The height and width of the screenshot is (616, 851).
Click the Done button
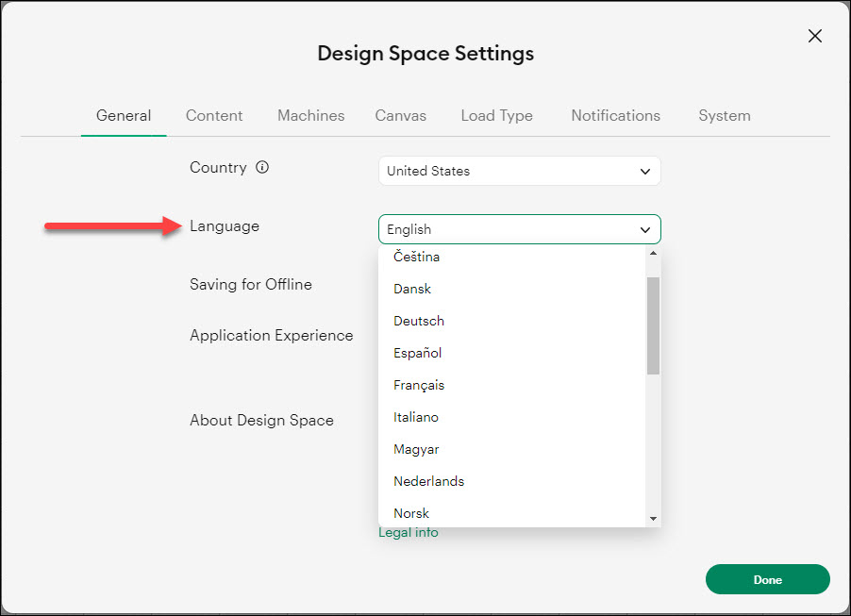pyautogui.click(x=767, y=579)
